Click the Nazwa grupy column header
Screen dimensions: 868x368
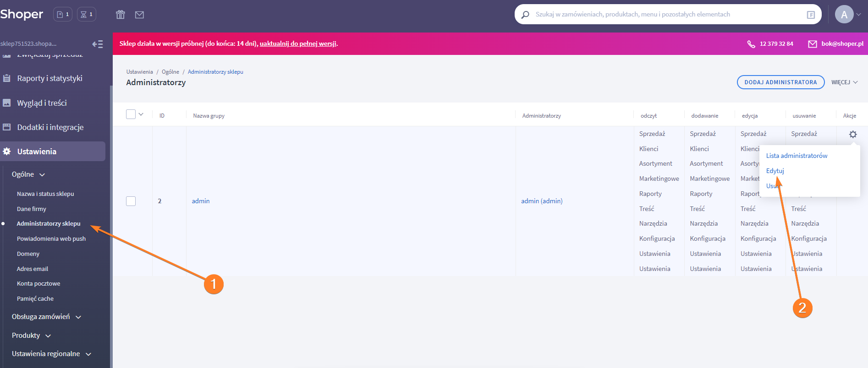click(x=209, y=116)
